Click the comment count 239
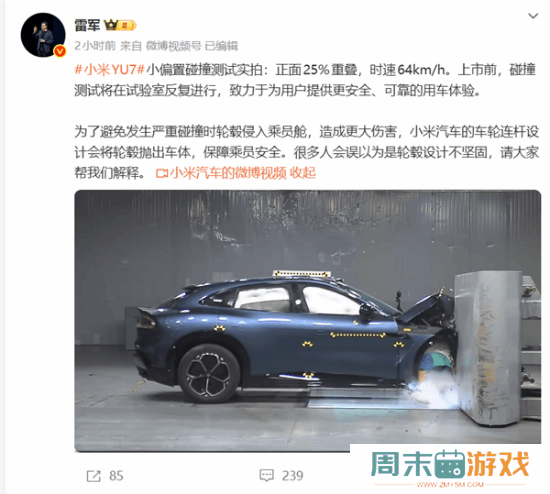The width and height of the screenshot is (550, 494). (292, 476)
